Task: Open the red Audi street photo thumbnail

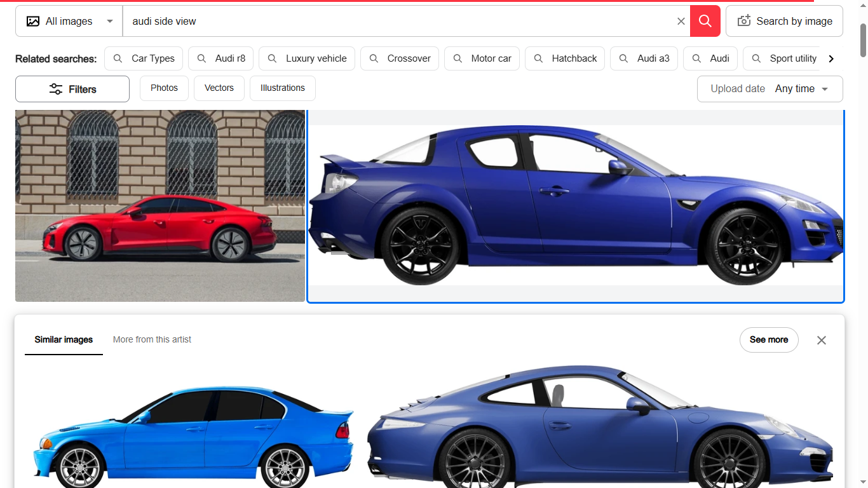Action: tap(160, 206)
